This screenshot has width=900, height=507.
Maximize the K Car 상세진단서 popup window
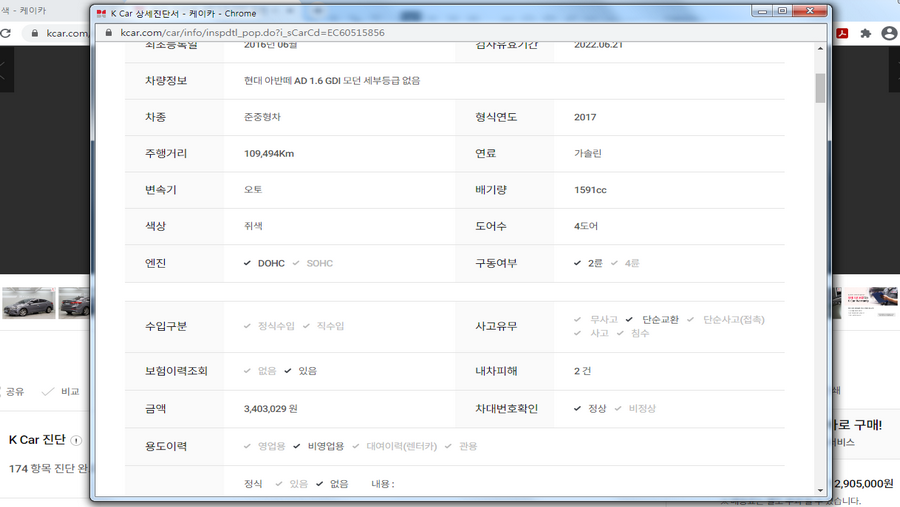[x=782, y=11]
